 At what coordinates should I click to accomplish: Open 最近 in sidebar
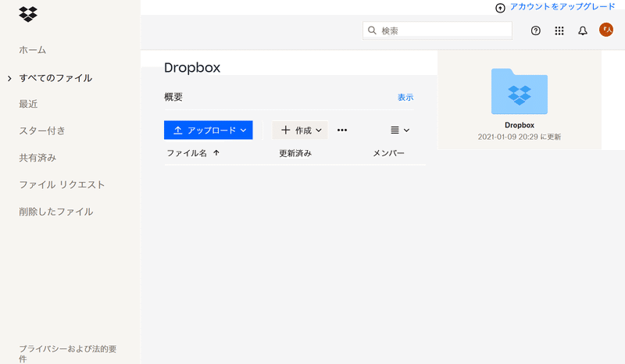(28, 104)
